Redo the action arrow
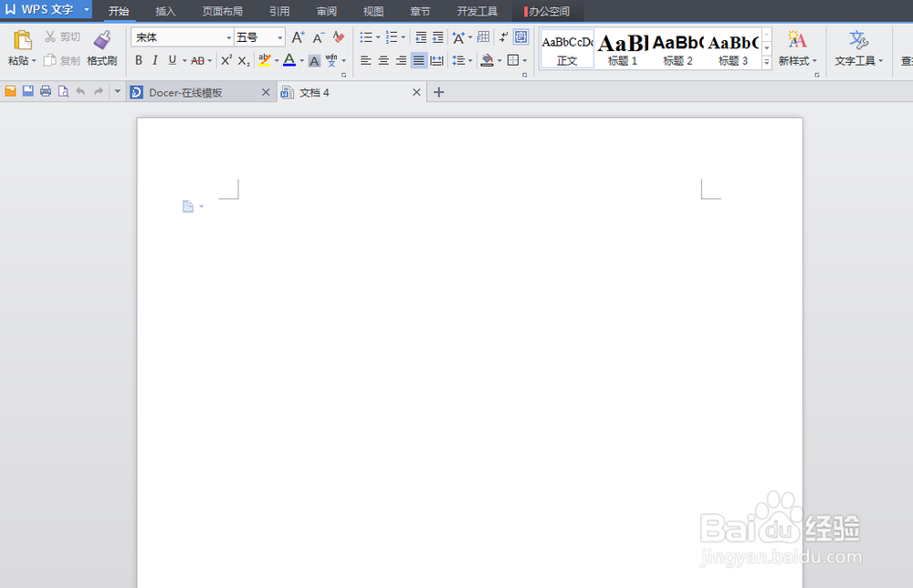The image size is (913, 588). click(99, 90)
